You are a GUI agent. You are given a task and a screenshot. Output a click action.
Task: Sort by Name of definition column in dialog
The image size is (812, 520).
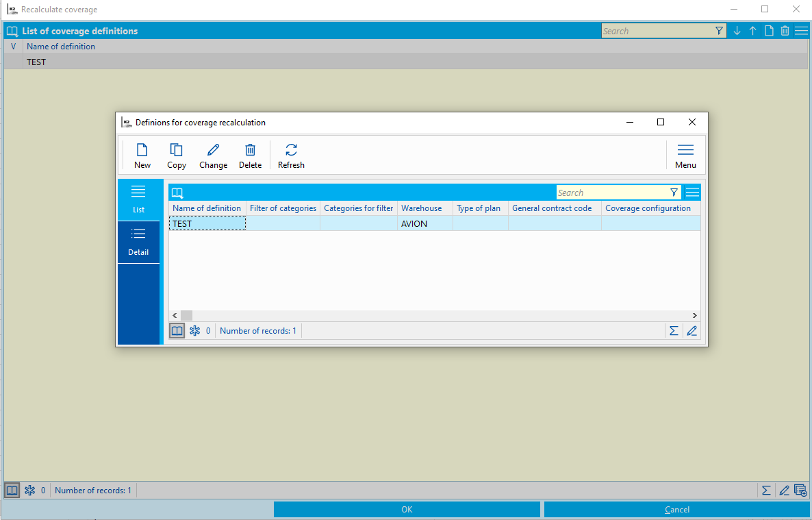coord(207,208)
